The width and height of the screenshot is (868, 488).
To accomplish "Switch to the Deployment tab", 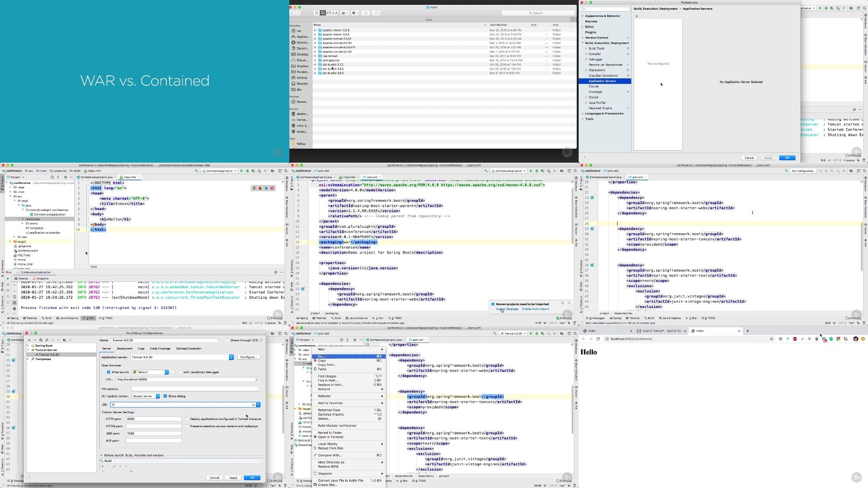I will (x=124, y=349).
